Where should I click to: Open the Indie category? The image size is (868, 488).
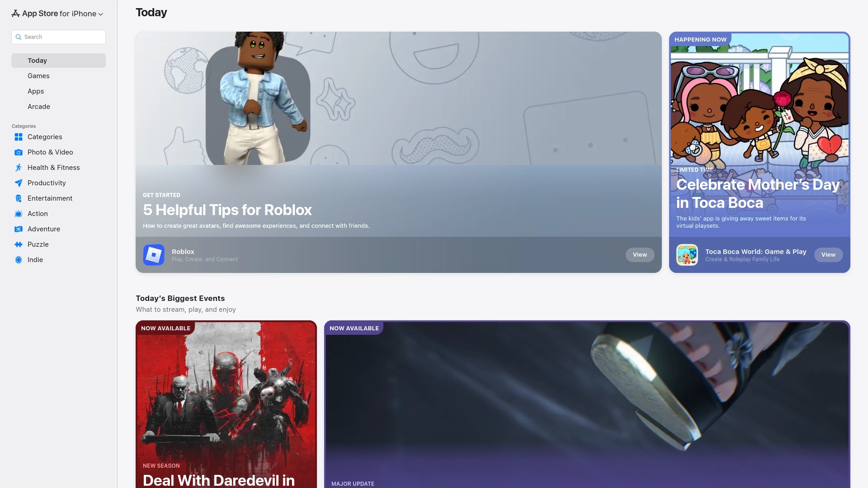pos(58,260)
